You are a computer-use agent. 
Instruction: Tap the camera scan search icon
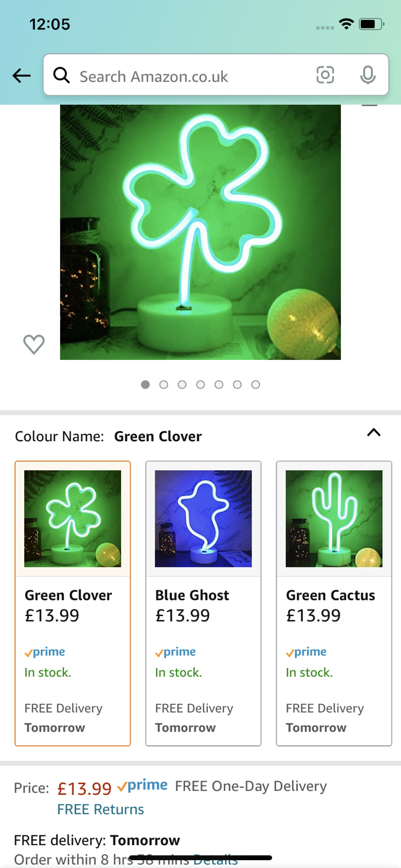click(x=325, y=75)
